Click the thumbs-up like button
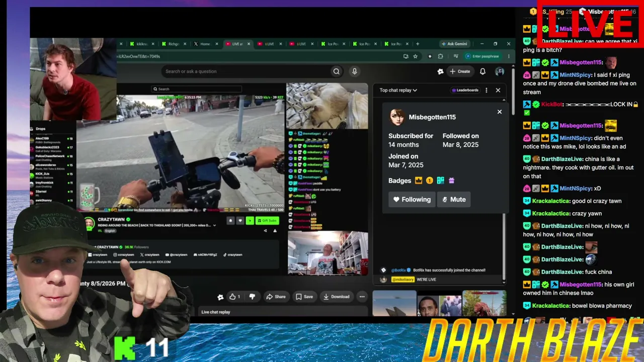644x362 pixels. (235, 297)
